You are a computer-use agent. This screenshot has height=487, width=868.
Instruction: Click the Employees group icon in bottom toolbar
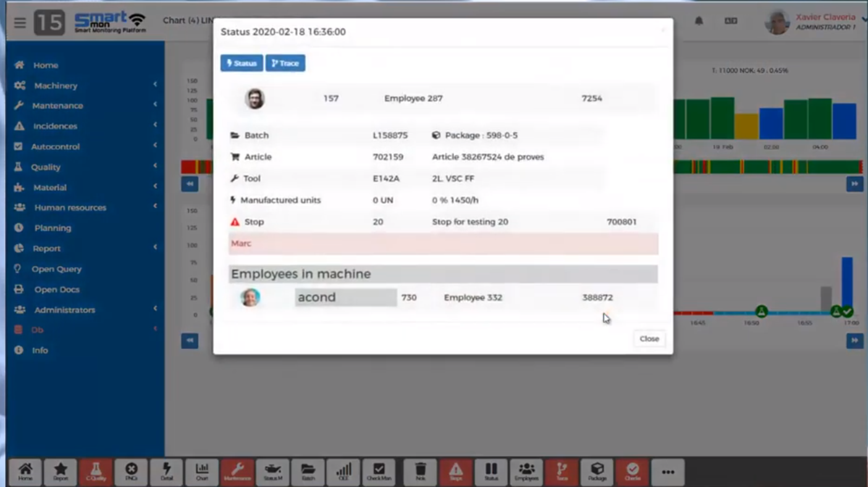point(526,472)
